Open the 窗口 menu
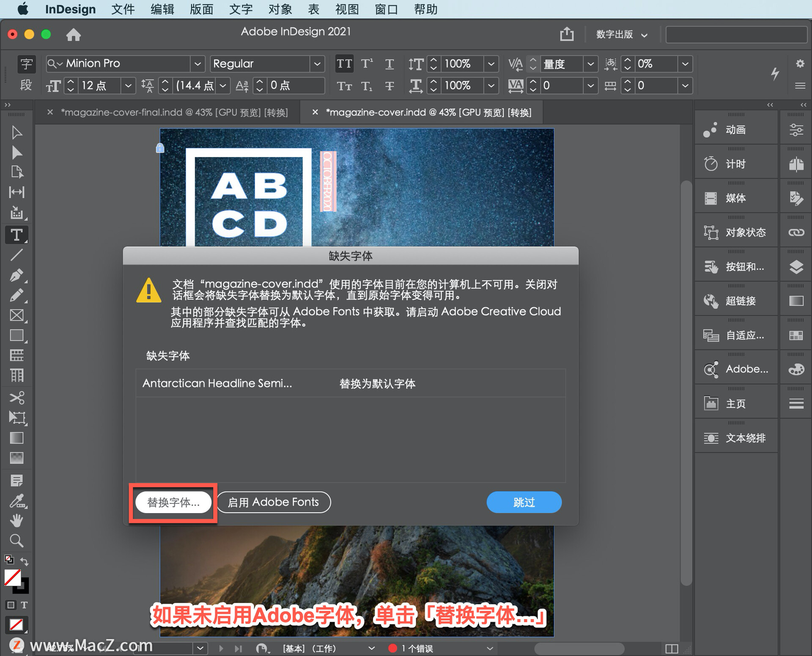 coord(386,9)
